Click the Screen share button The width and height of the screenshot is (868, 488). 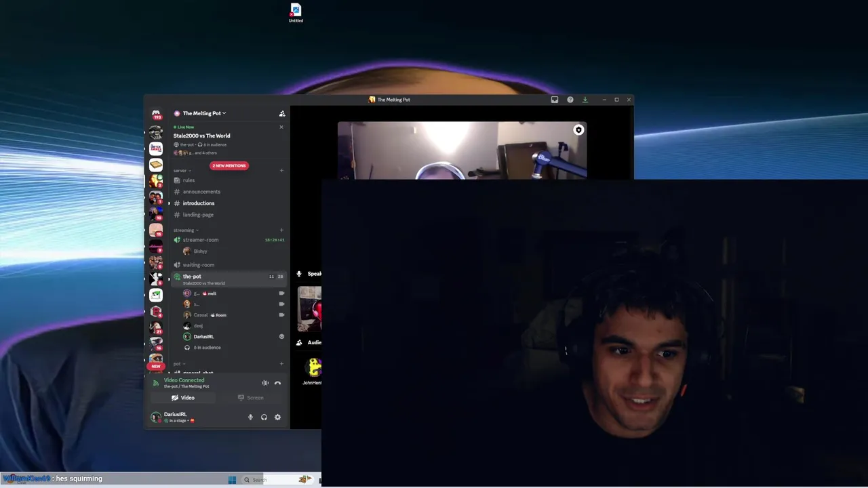pos(250,398)
